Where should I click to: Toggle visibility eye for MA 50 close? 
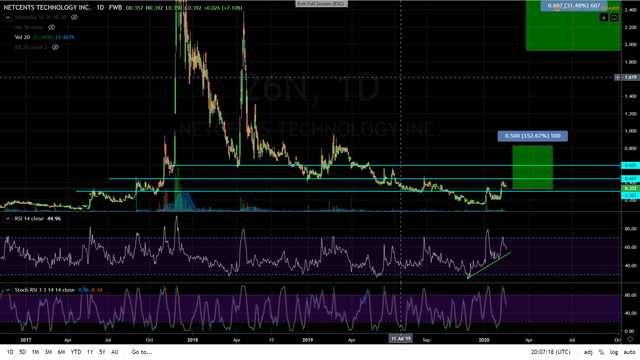[x=51, y=27]
